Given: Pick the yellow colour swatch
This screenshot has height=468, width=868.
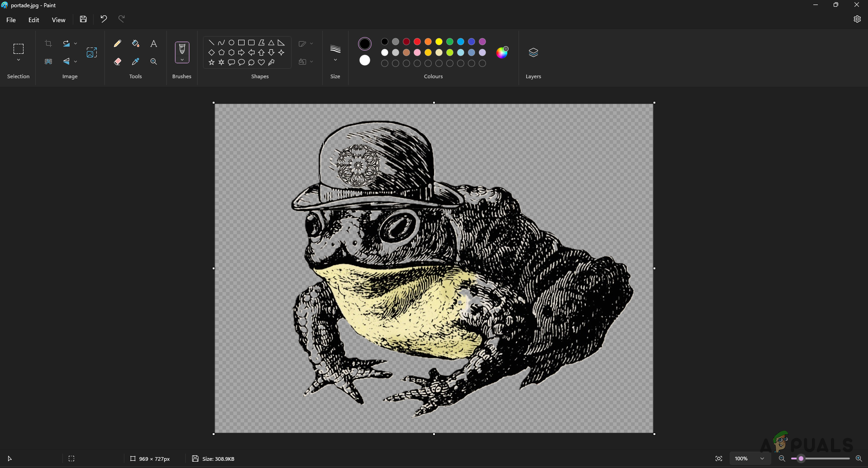Looking at the screenshot, I should point(439,42).
